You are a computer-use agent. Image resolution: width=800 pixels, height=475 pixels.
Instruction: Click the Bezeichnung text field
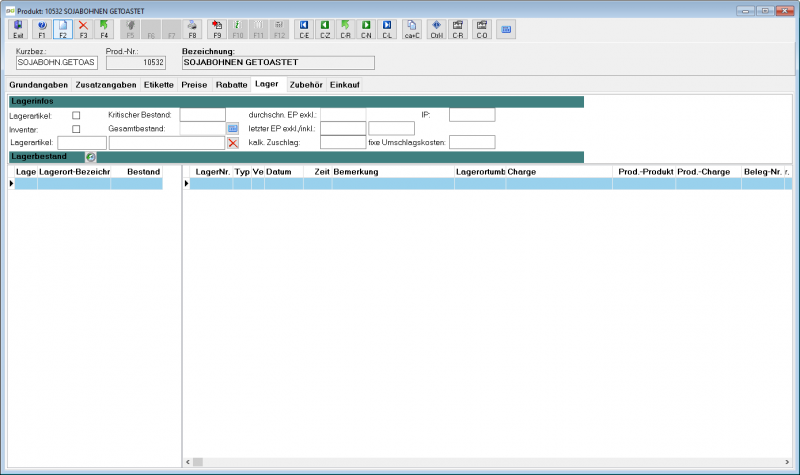point(278,62)
